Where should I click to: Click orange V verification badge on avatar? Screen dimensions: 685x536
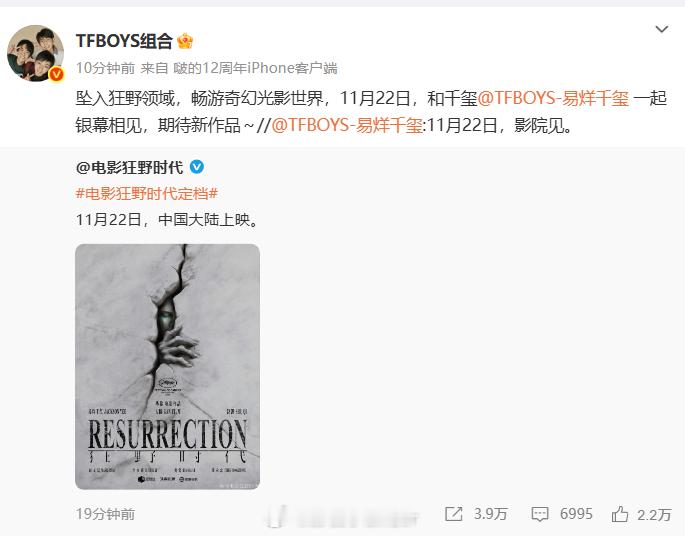56,74
